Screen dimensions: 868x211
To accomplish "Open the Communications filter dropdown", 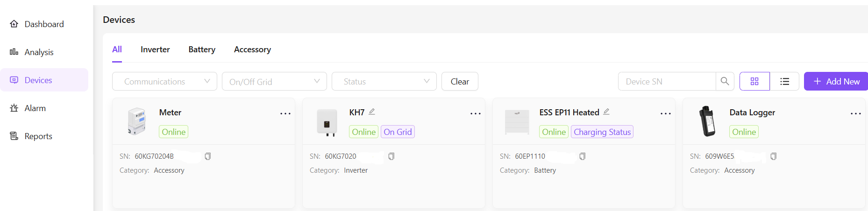I will point(164,81).
